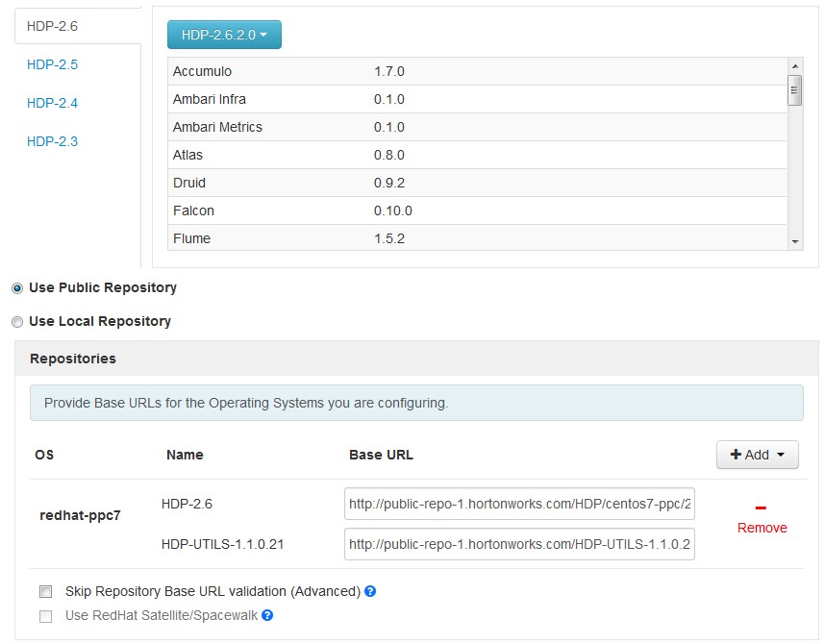Click the HDP-2.3 version link
The image size is (825, 644).
tap(53, 141)
